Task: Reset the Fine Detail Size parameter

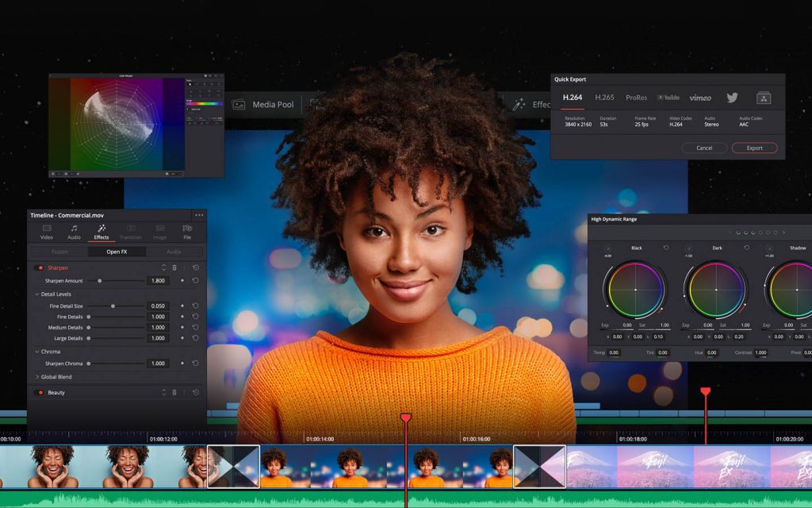Action: 196,306
